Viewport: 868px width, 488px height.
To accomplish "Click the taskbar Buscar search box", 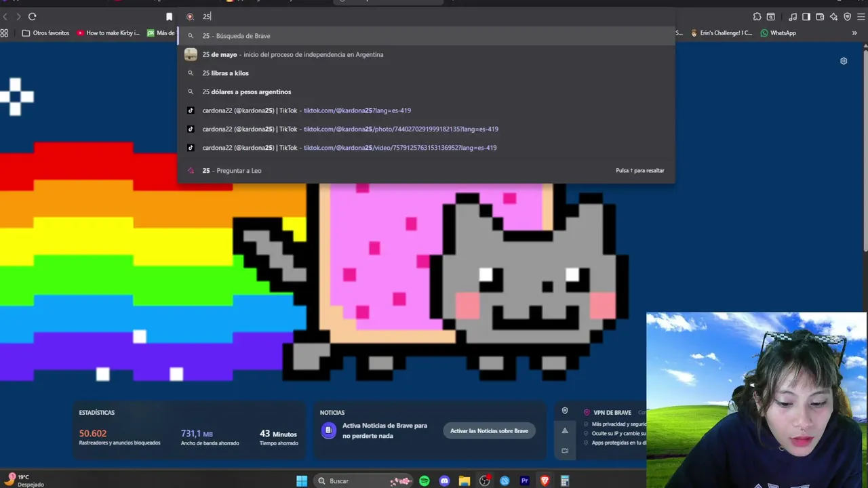I will click(x=364, y=481).
